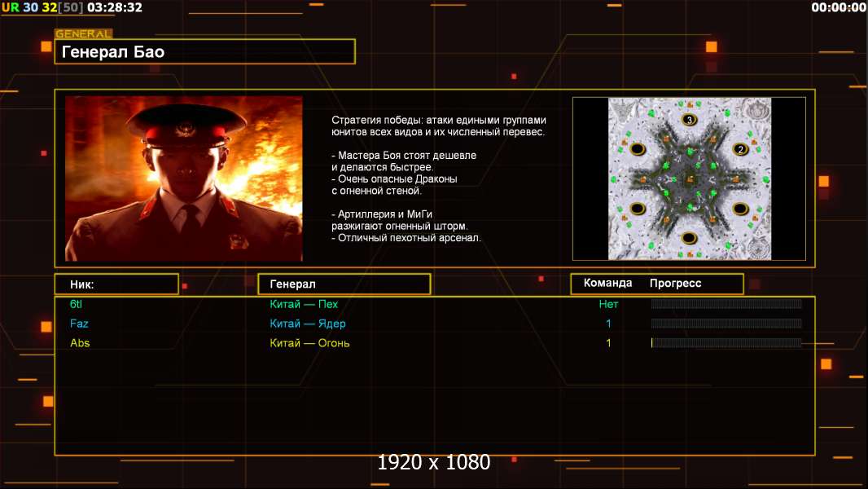Select the Прогресс column header
Viewport: 868px width, 489px height.
[x=675, y=283]
